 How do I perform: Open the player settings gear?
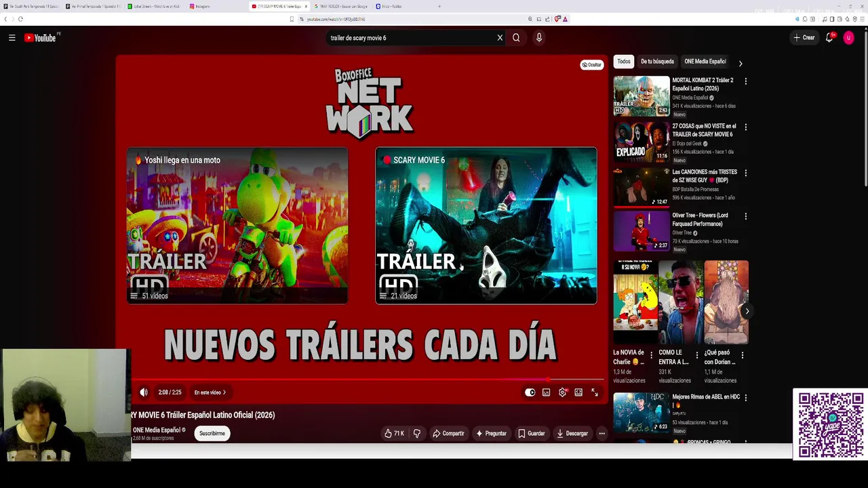tap(563, 392)
